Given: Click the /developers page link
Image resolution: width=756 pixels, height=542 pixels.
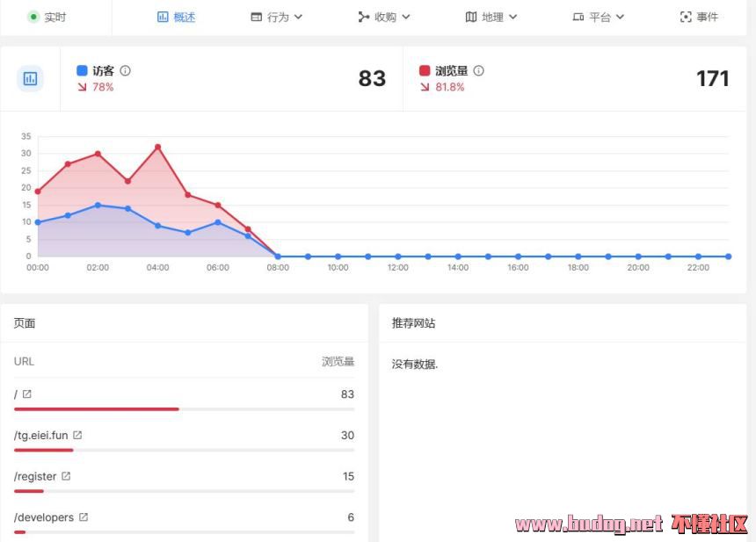Looking at the screenshot, I should click(x=44, y=517).
